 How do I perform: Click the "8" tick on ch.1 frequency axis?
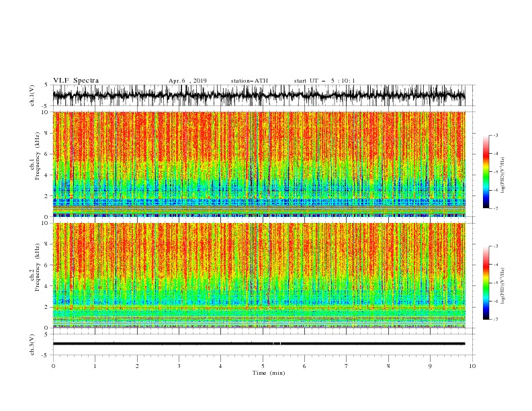coord(46,133)
